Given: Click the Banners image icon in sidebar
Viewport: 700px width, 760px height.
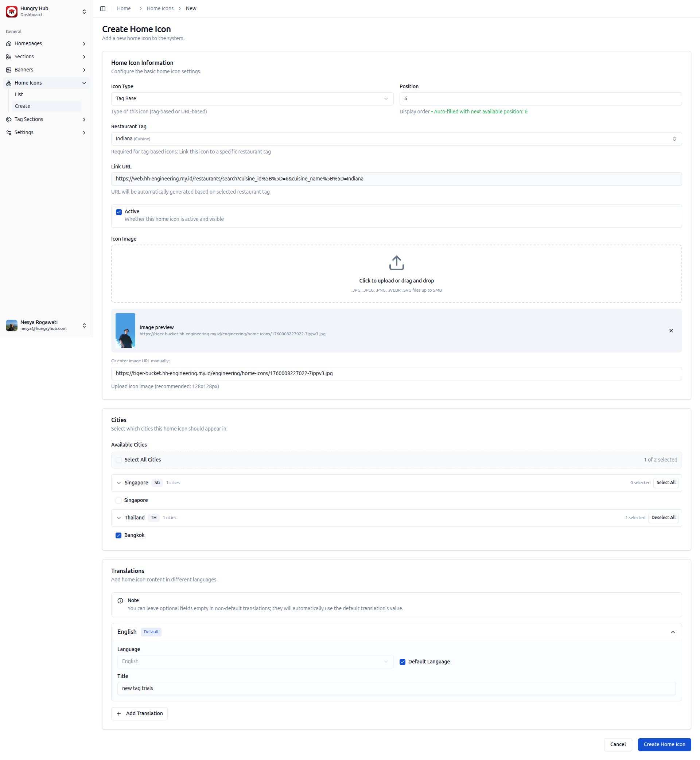Looking at the screenshot, I should pyautogui.click(x=9, y=70).
